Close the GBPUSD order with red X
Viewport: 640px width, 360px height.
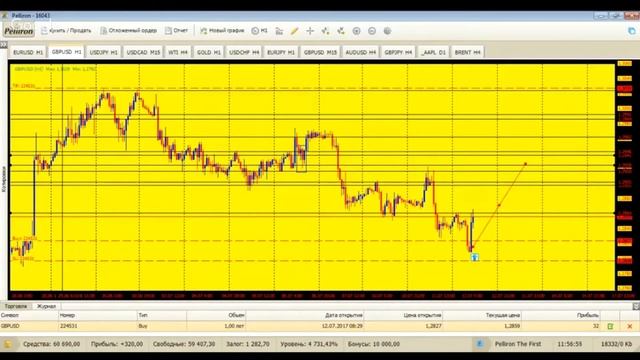pyautogui.click(x=629, y=326)
